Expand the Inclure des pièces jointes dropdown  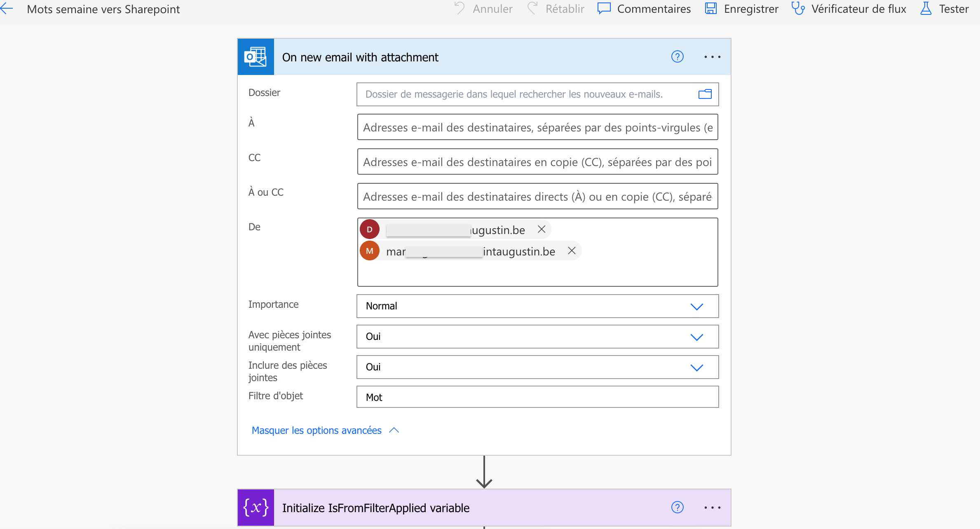click(696, 367)
